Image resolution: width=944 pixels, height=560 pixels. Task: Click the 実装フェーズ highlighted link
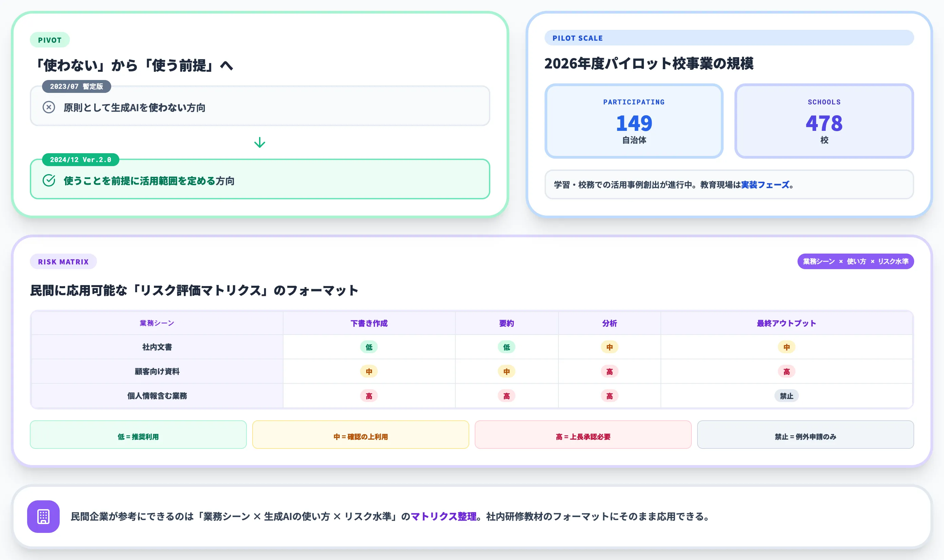(765, 184)
